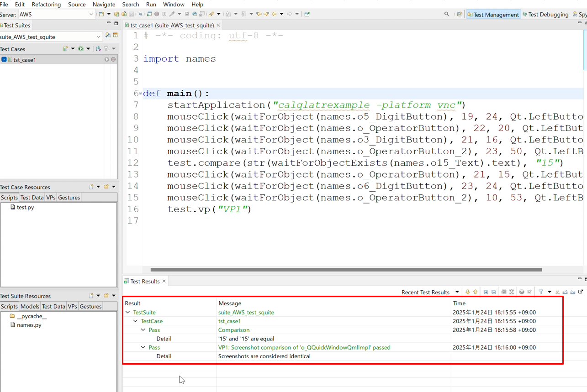The height and width of the screenshot is (392, 587).
Task: Collapse the TestCase result row
Action: 135,321
